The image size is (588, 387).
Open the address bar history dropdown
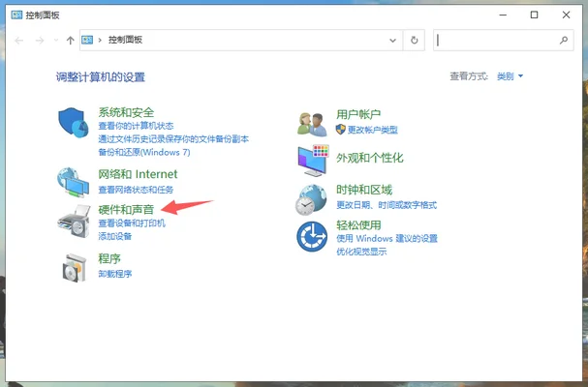tap(392, 40)
